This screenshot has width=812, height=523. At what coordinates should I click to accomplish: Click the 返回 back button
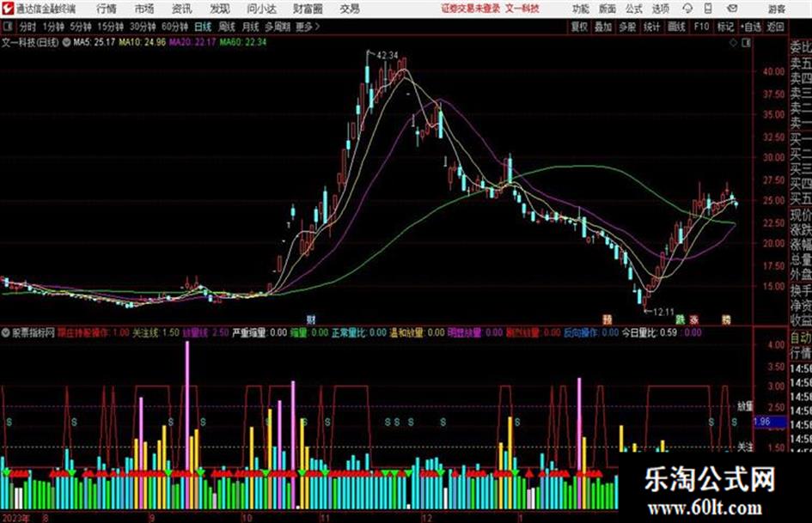775,27
